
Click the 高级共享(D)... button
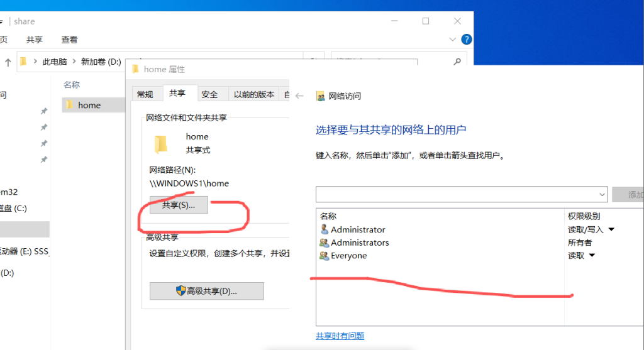pos(206,291)
